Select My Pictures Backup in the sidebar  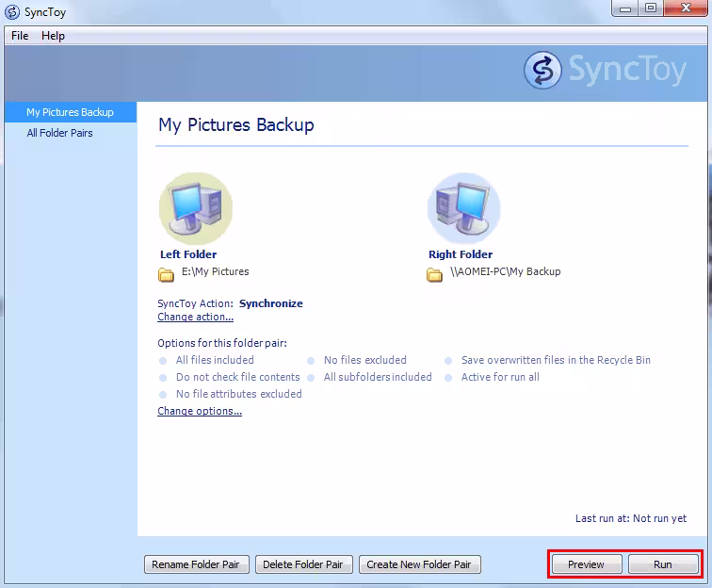point(71,112)
